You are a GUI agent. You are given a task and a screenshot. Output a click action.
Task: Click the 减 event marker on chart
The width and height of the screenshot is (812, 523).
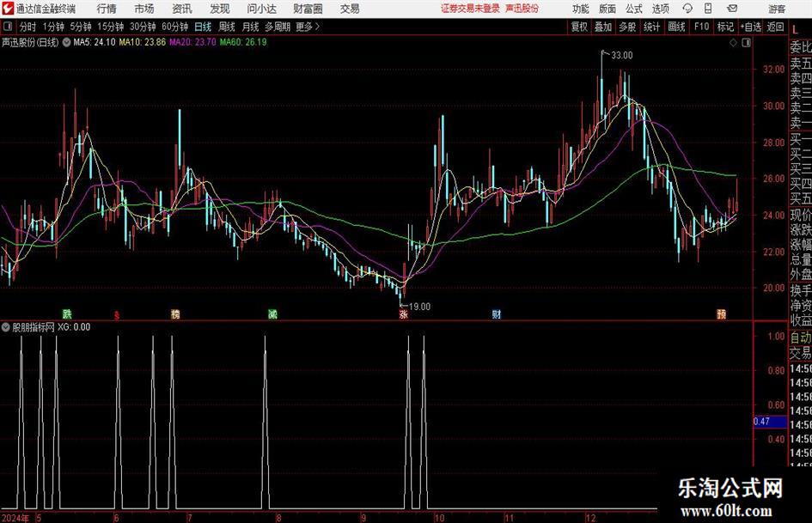(272, 313)
